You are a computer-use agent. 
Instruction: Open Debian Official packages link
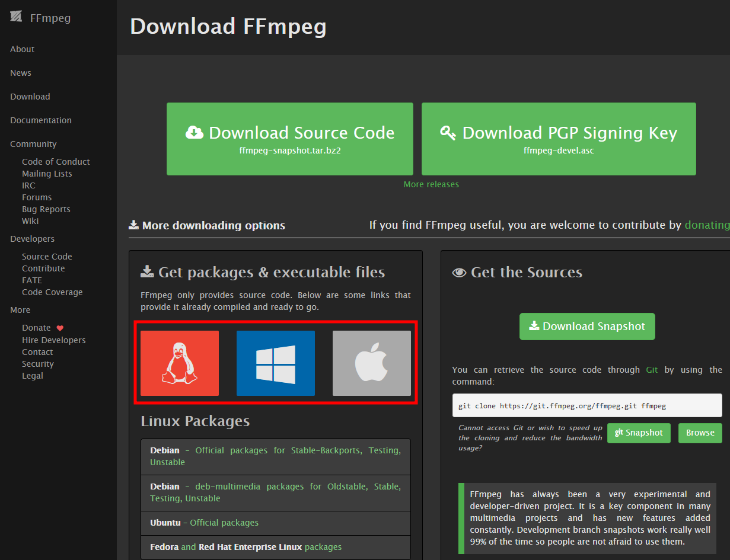tap(276, 456)
